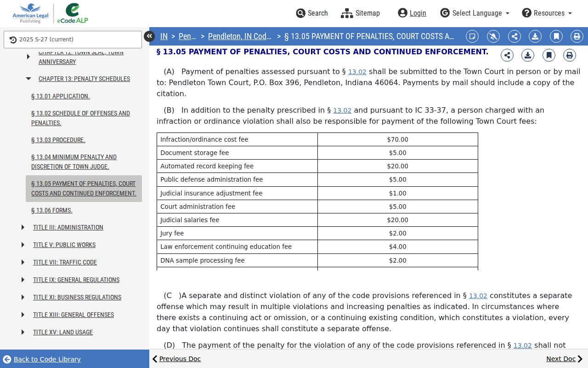Image resolution: width=588 pixels, height=368 pixels.
Task: Open the Sitemap
Action: coord(361,13)
